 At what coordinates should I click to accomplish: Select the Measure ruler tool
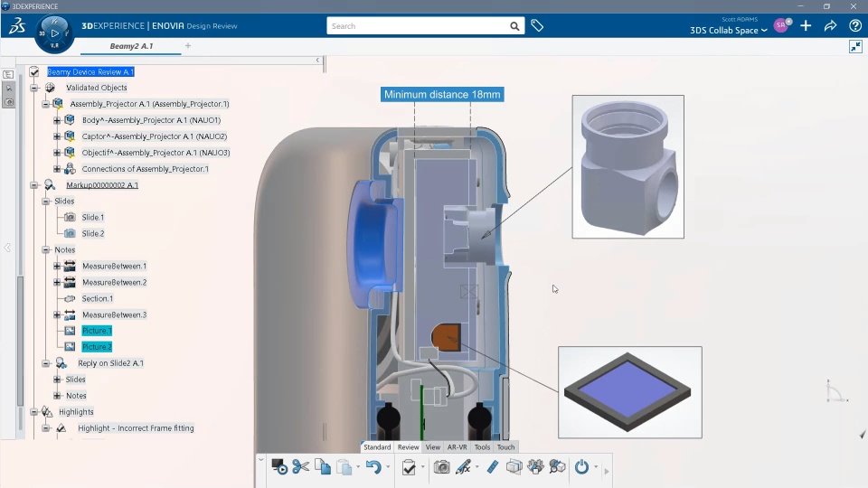[492, 467]
